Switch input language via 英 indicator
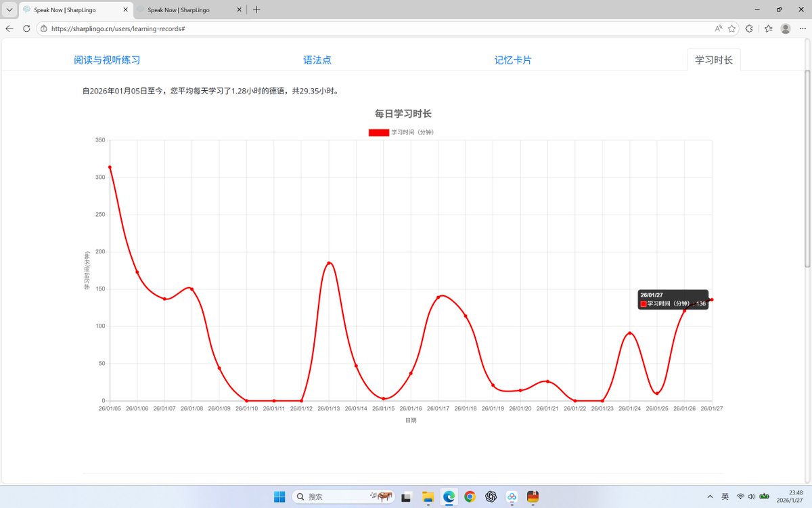The image size is (812, 508). click(725, 496)
